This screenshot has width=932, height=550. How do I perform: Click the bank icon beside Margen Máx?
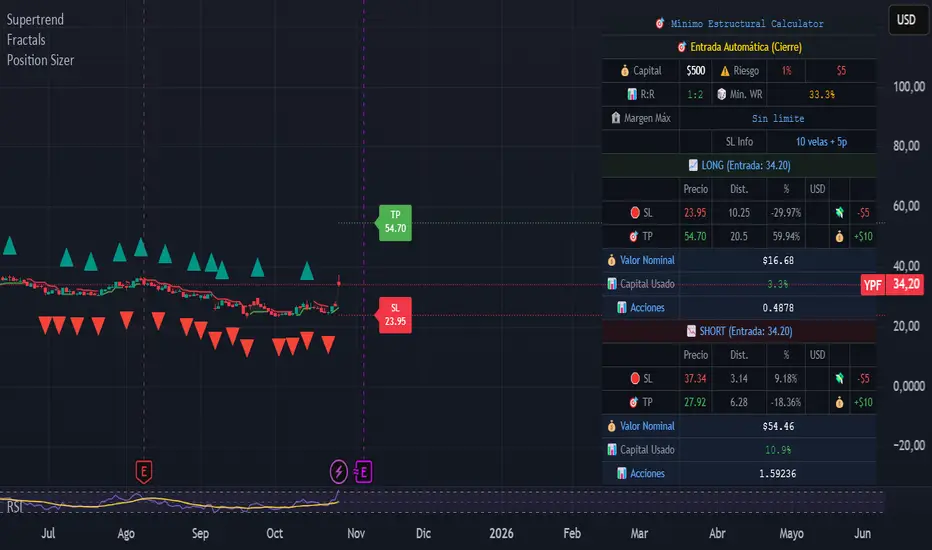pyautogui.click(x=615, y=118)
